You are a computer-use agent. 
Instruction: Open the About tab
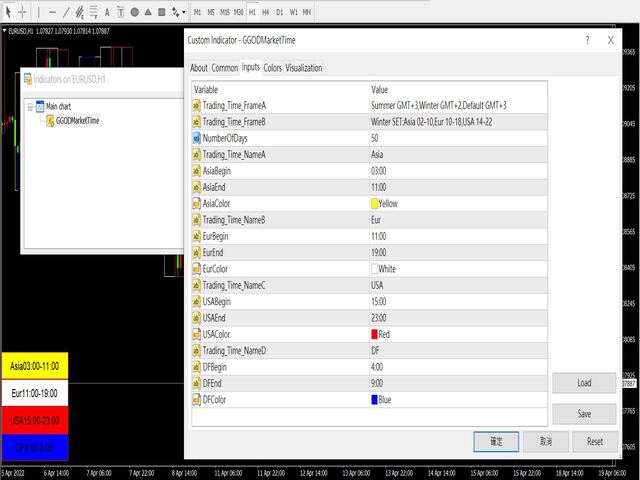[x=199, y=68]
